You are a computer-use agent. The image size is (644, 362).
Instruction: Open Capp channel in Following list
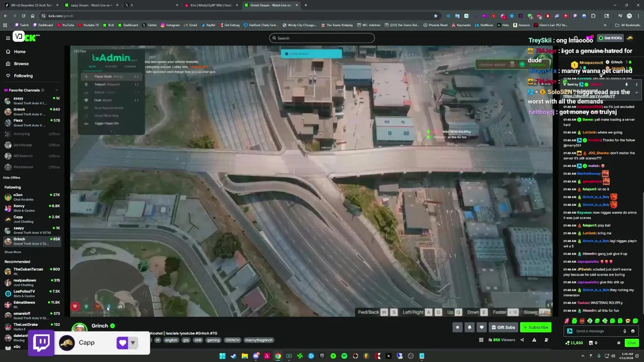tap(31, 219)
